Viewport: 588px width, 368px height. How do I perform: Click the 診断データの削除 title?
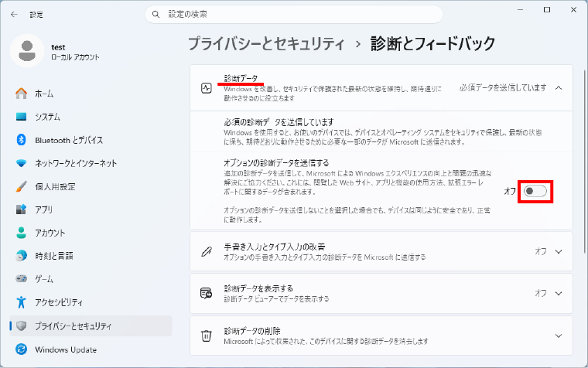pos(252,331)
